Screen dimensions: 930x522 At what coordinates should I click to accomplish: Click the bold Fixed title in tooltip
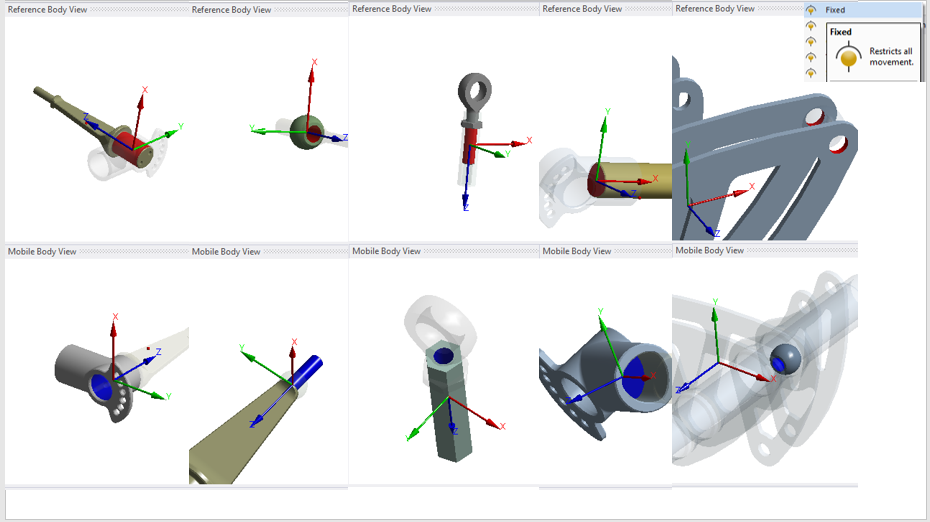(840, 32)
